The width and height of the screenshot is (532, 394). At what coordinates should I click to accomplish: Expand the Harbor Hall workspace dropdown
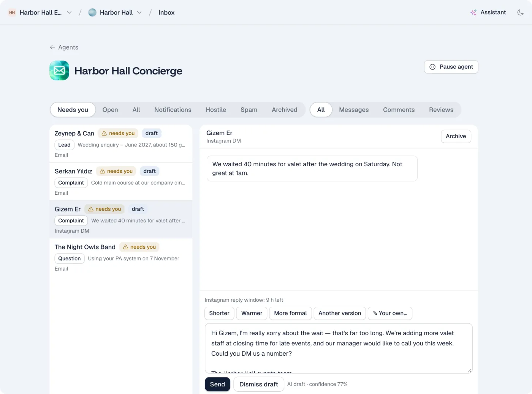pos(139,13)
